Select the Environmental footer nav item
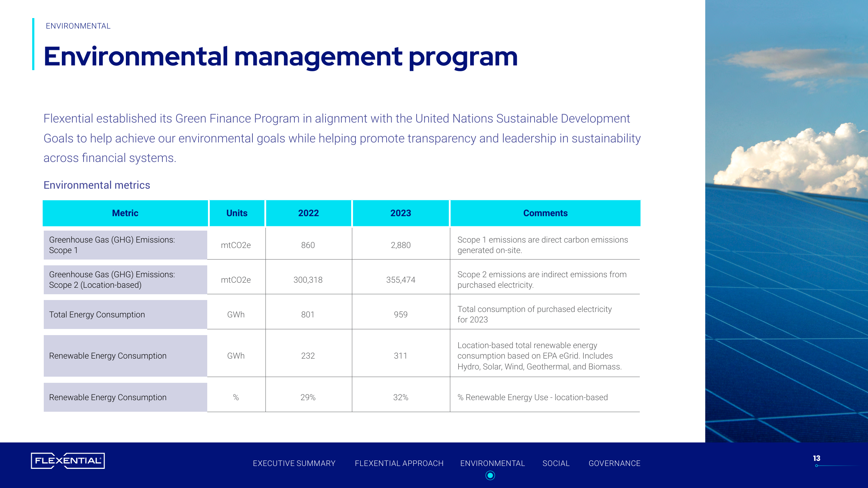The height and width of the screenshot is (488, 868). click(492, 463)
